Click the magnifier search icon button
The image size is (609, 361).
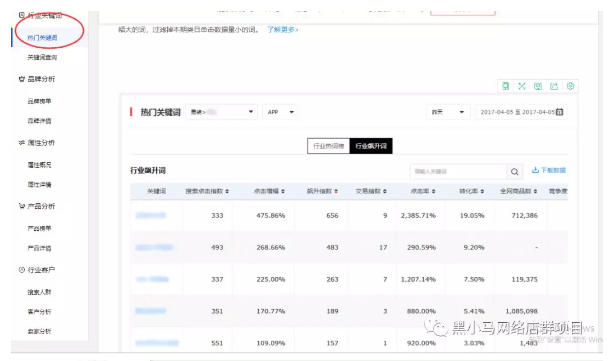pos(515,172)
